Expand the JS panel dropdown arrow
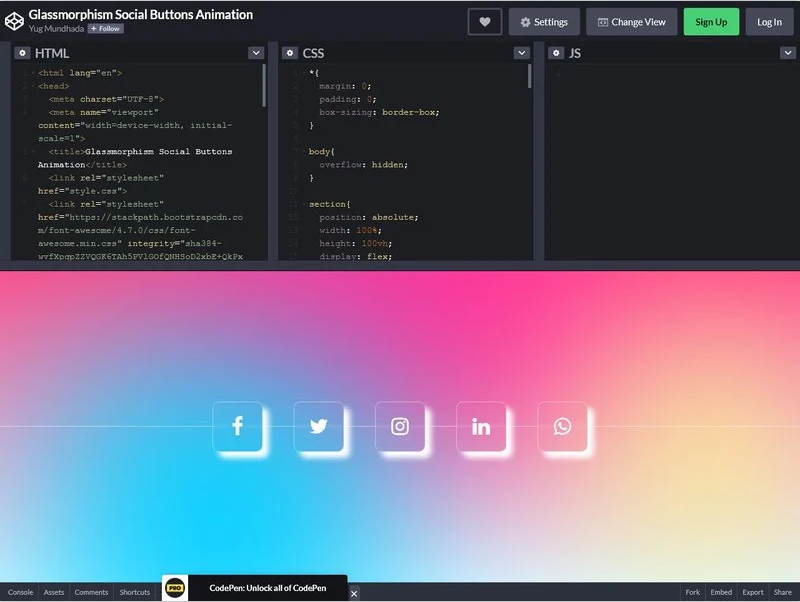The image size is (800, 602). point(788,53)
